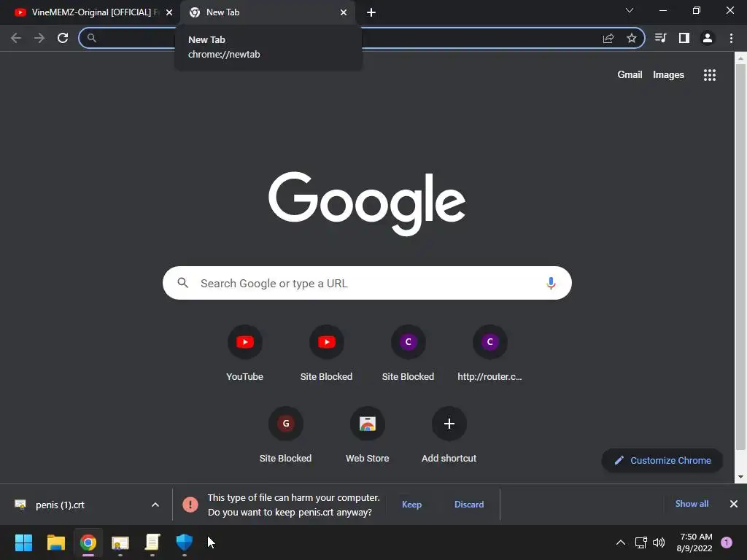
Task: Click Show all downloads
Action: click(x=692, y=504)
